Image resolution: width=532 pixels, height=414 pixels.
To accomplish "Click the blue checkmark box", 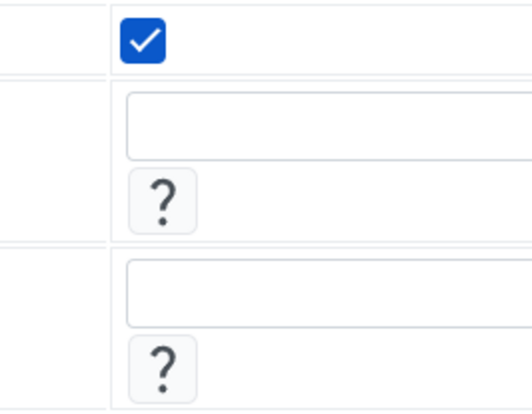I will [x=143, y=41].
